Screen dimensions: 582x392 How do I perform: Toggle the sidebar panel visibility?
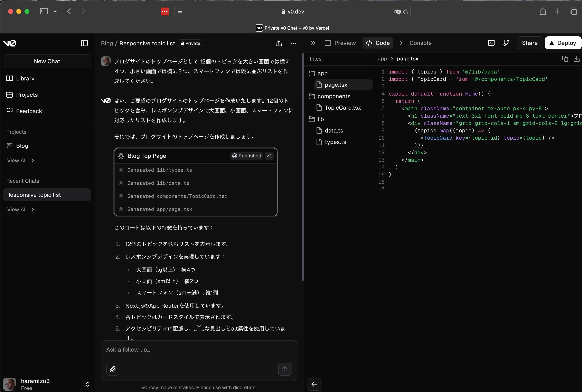click(x=85, y=43)
